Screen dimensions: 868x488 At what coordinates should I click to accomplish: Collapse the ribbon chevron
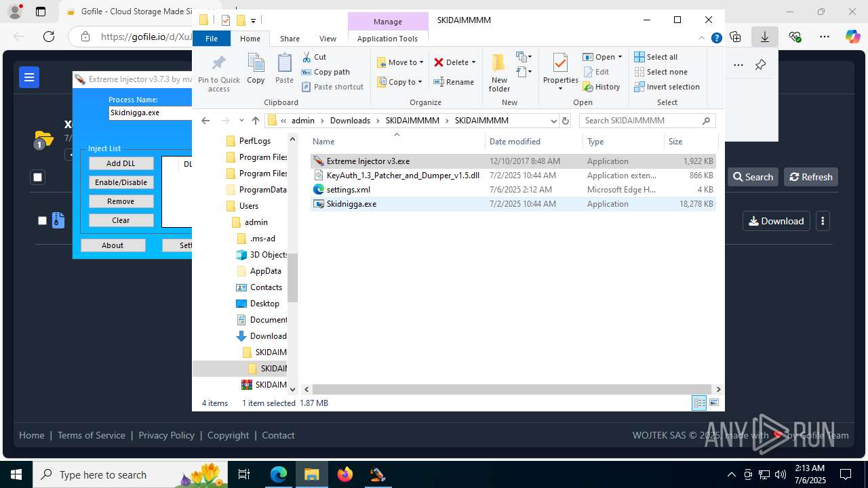click(x=703, y=39)
